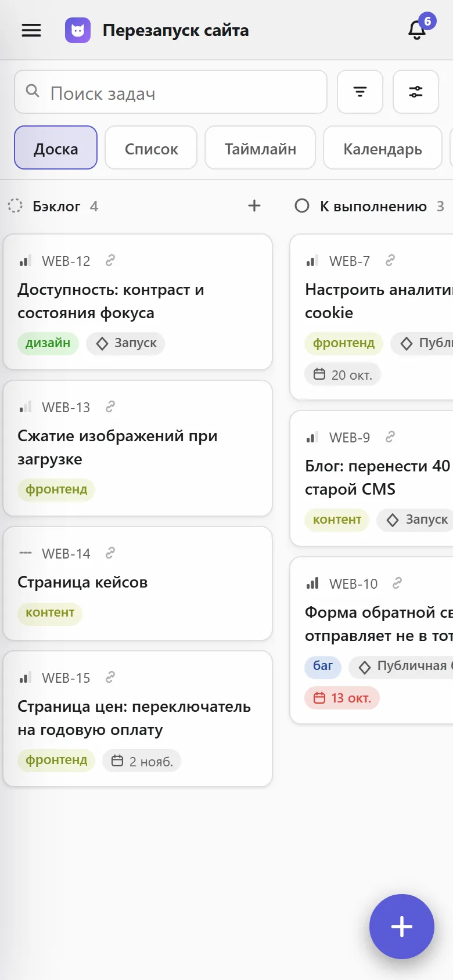Click the priority bars icon on WEB-7
453x980 pixels.
pyautogui.click(x=312, y=261)
